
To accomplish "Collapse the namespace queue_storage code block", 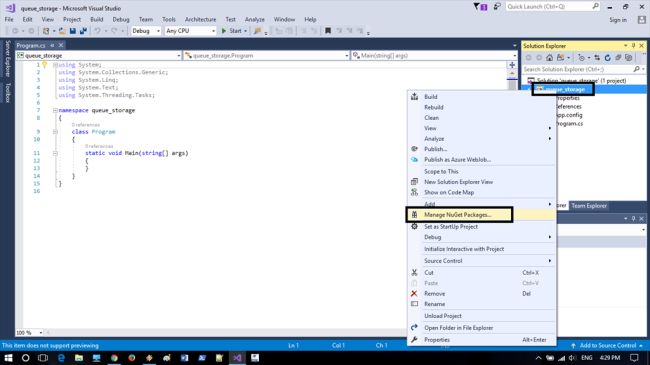I will point(55,110).
